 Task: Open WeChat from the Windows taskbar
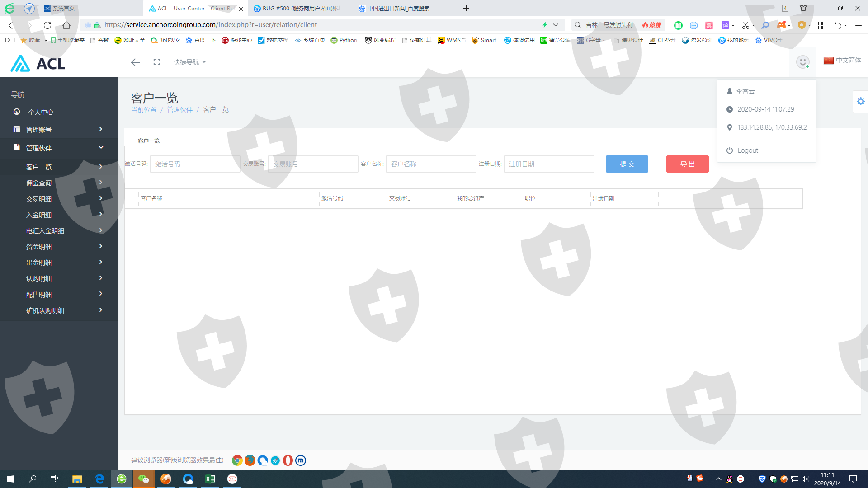click(x=143, y=479)
